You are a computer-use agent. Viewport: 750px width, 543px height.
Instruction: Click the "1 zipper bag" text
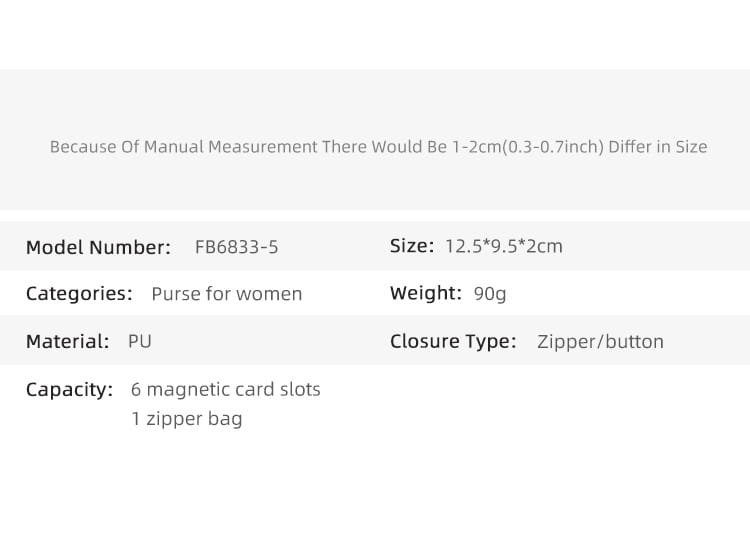pyautogui.click(x=187, y=419)
